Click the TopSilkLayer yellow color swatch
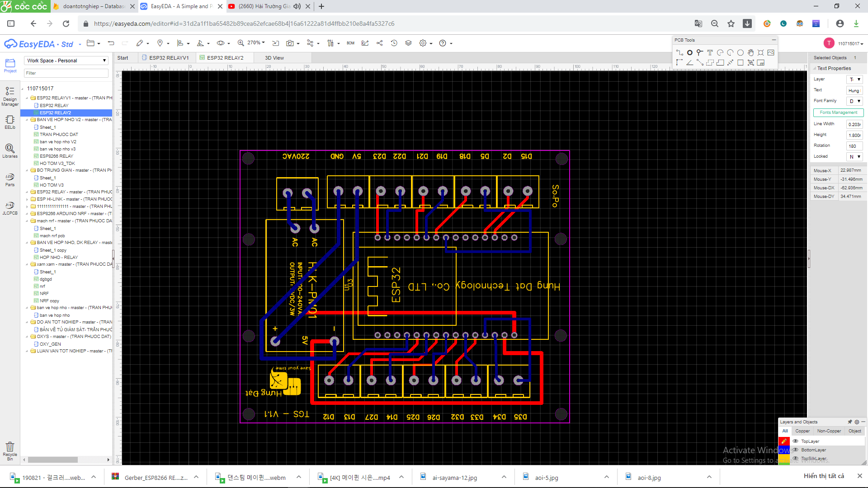The height and width of the screenshot is (488, 868). (784, 459)
